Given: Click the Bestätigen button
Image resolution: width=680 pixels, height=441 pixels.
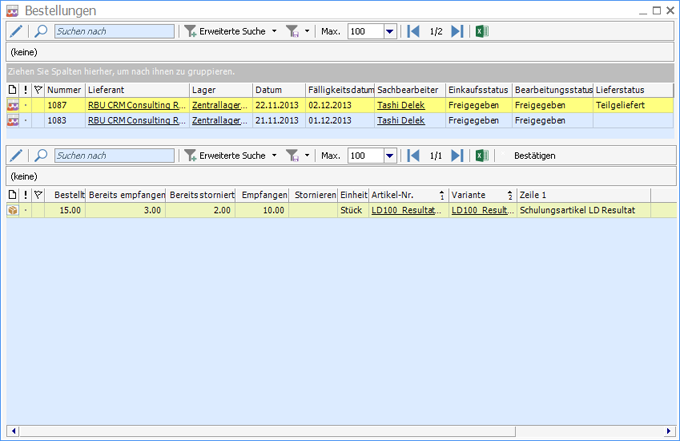Looking at the screenshot, I should [534, 155].
